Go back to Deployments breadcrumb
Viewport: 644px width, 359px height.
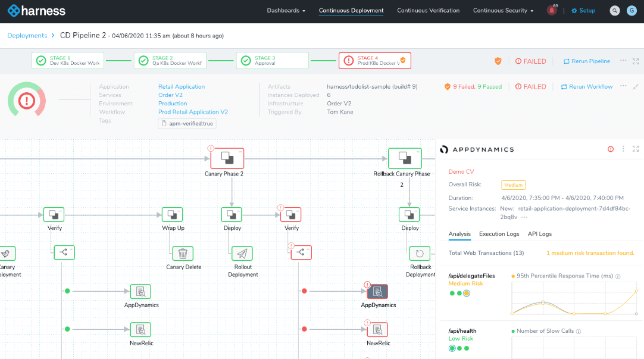coord(27,36)
